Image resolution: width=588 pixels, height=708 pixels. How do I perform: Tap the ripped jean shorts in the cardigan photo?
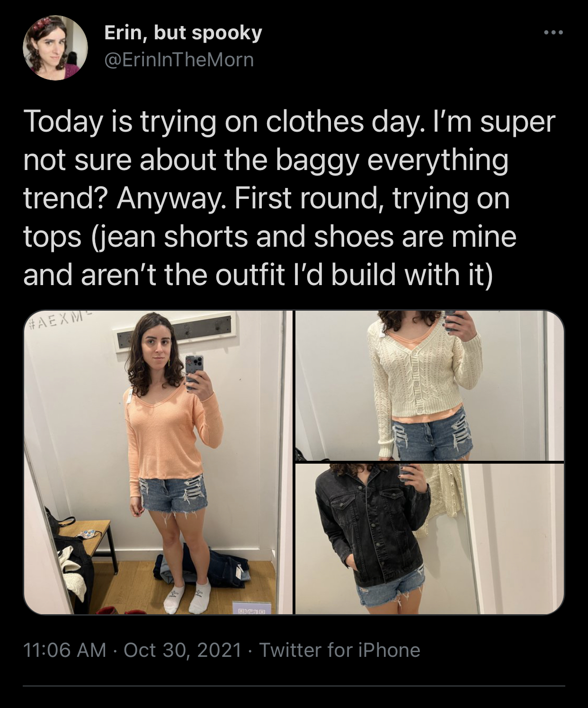click(x=430, y=436)
